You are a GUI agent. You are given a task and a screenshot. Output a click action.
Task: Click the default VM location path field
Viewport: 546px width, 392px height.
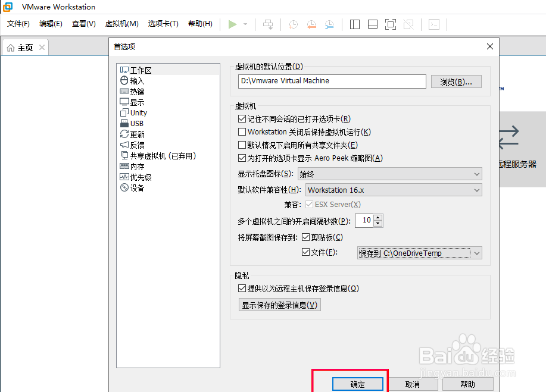332,81
